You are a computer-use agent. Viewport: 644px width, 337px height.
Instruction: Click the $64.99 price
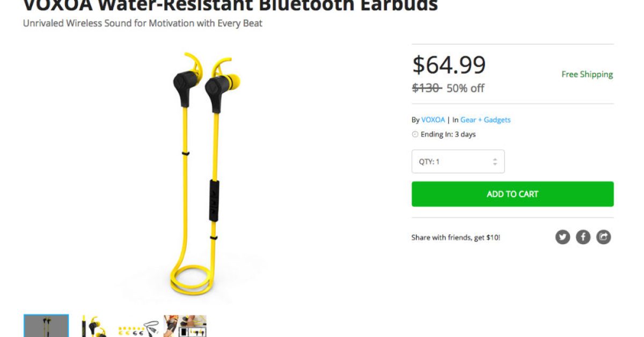tap(449, 65)
